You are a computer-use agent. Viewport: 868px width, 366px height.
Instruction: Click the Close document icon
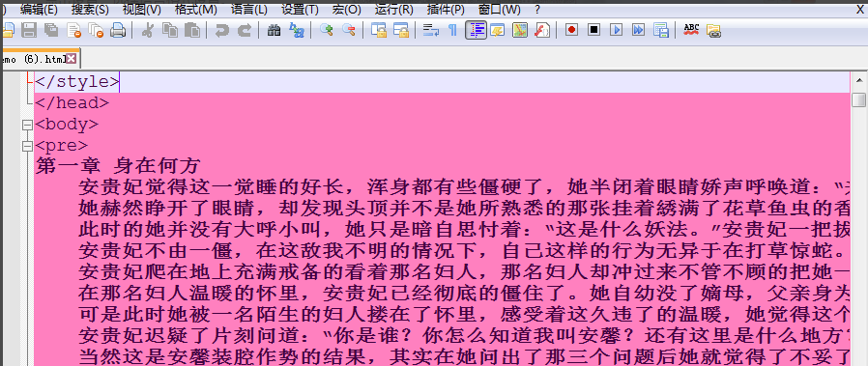[73, 30]
